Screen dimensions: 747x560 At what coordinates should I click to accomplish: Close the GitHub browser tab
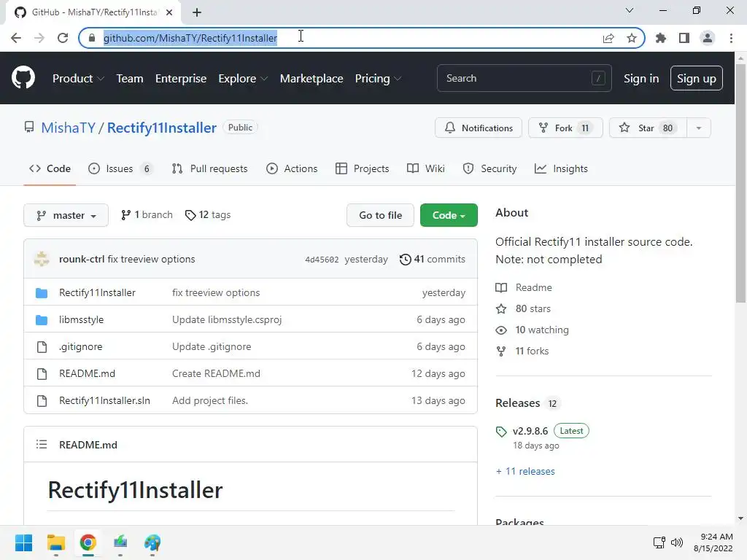[169, 12]
